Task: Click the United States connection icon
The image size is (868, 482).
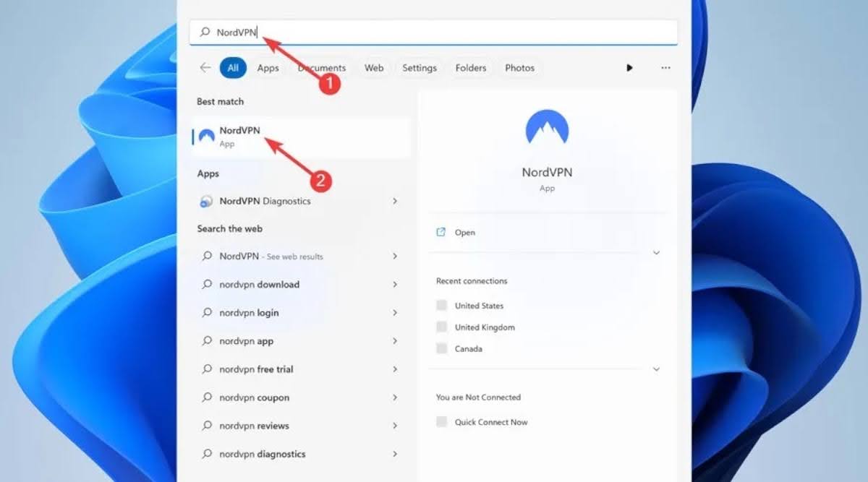Action: [x=441, y=306]
